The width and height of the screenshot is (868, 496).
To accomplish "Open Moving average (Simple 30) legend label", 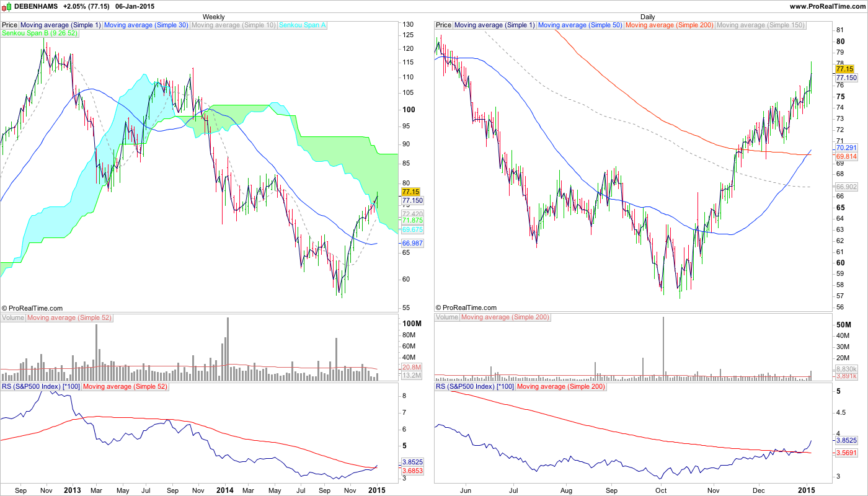I will 146,25.
